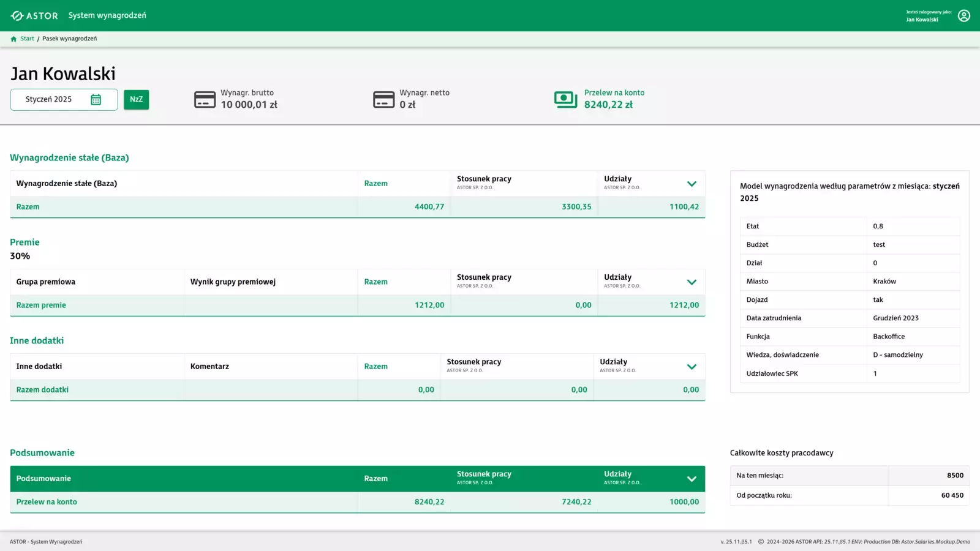The width and height of the screenshot is (980, 551).
Task: Click the System wynagrodzeń header title
Action: 107,15
